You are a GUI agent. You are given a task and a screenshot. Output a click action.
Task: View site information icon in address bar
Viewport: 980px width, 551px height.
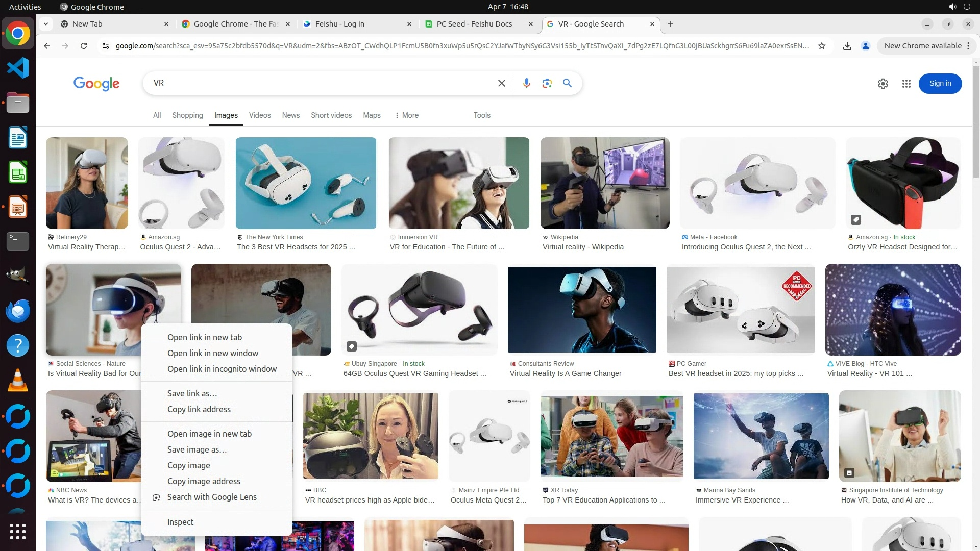click(105, 46)
